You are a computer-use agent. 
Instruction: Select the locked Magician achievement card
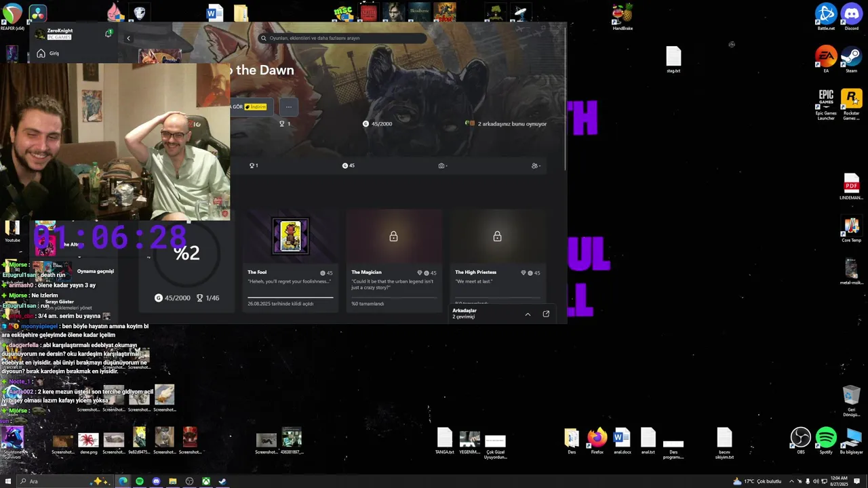(394, 260)
